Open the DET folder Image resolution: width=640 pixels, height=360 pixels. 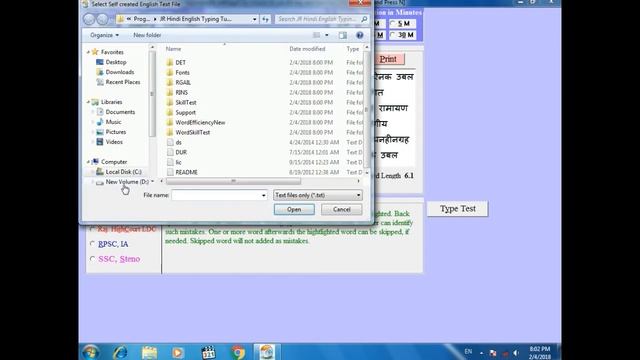pos(180,62)
